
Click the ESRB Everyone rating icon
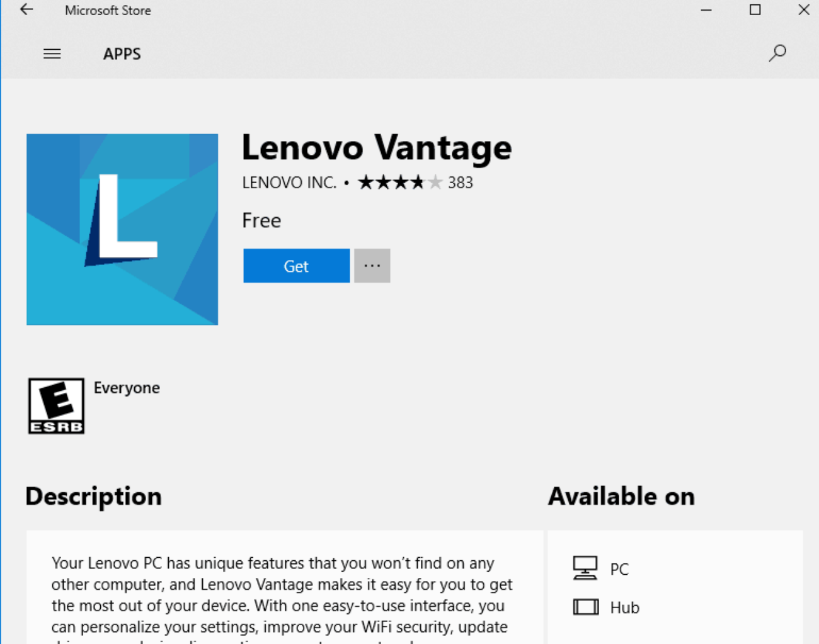55,405
